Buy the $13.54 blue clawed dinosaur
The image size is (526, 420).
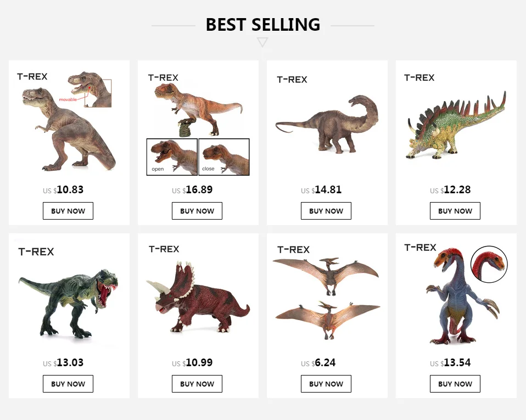[x=455, y=384]
